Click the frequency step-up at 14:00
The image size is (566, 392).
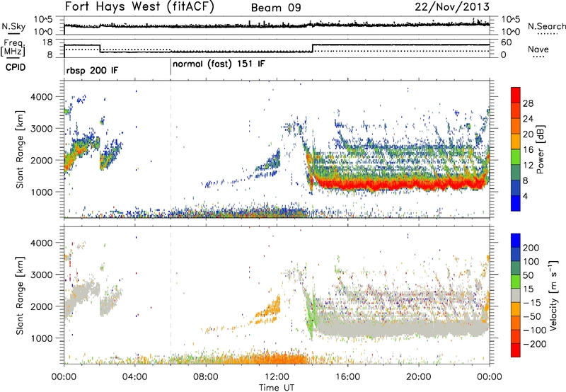[x=313, y=48]
